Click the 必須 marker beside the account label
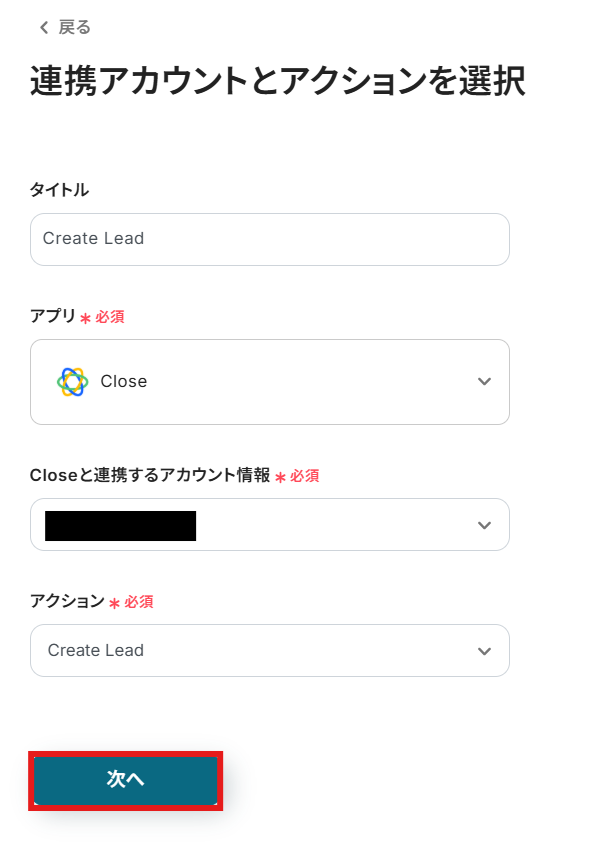610x843 pixels. [304, 477]
